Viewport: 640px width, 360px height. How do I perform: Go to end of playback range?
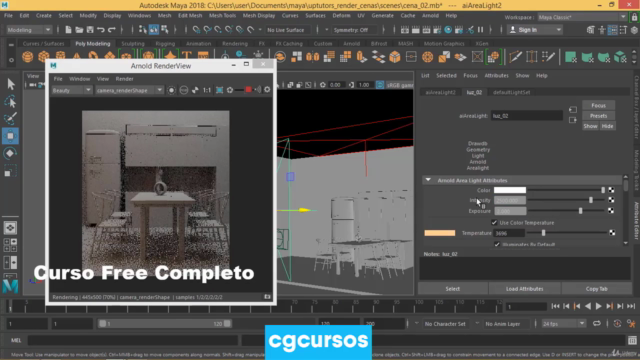pyautogui.click(x=631, y=306)
